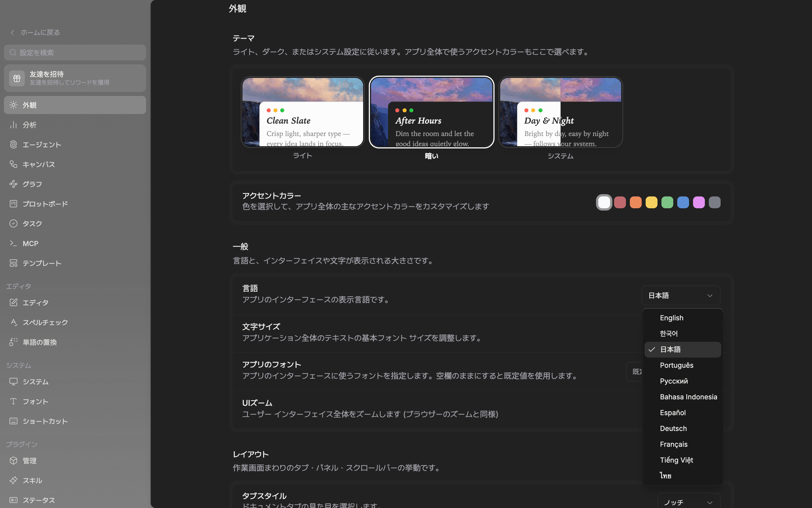Screen dimensions: 812x508
Task: Pick the white accent color swatch
Action: [604, 202]
